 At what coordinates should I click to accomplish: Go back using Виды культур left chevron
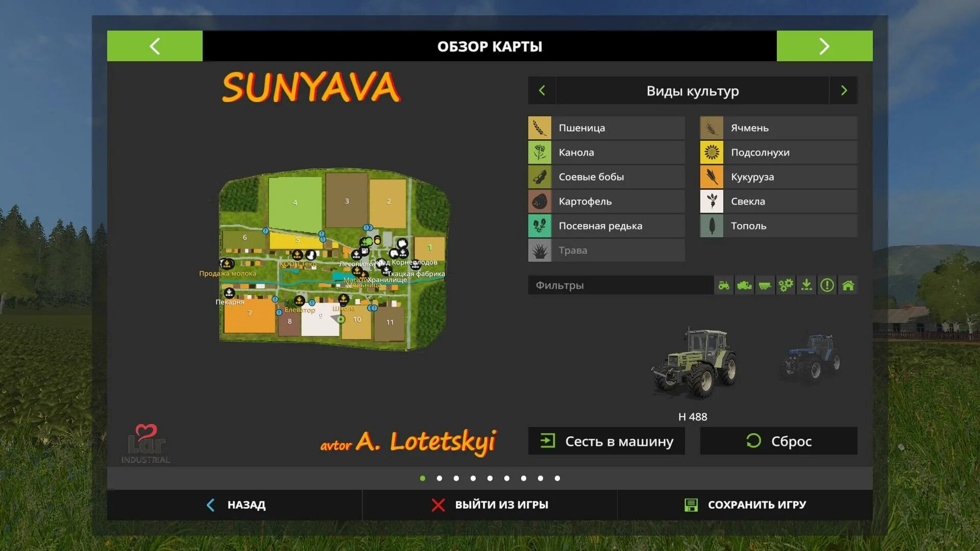tap(542, 90)
